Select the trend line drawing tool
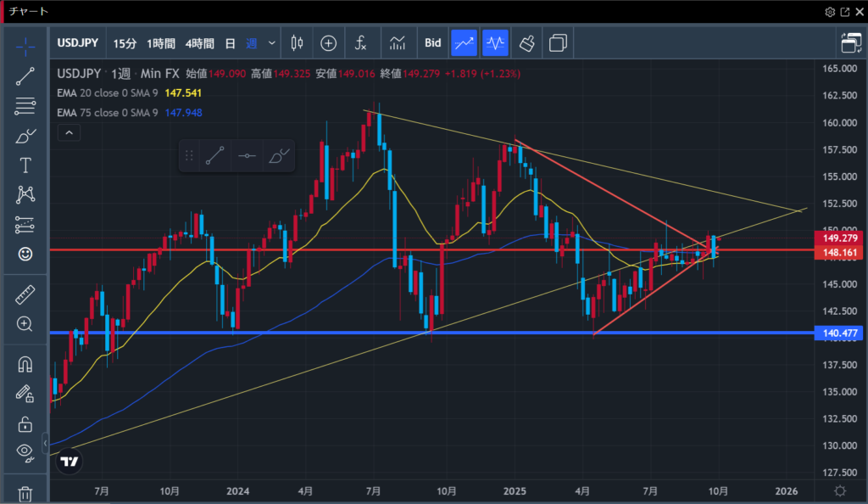This screenshot has width=868, height=504. [25, 76]
